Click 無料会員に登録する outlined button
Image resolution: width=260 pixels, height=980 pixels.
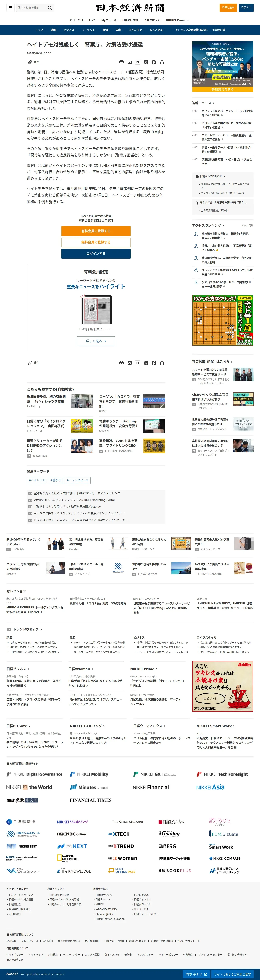tap(96, 242)
